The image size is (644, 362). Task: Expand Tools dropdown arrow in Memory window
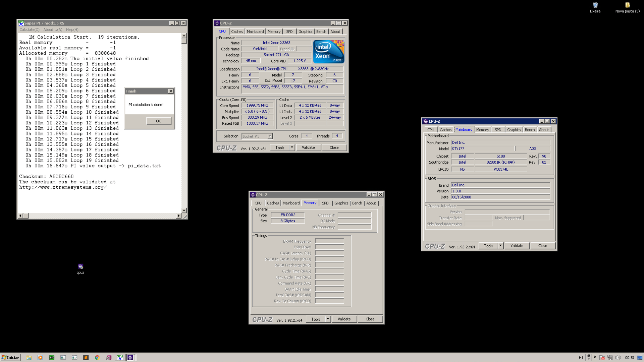pyautogui.click(x=328, y=319)
